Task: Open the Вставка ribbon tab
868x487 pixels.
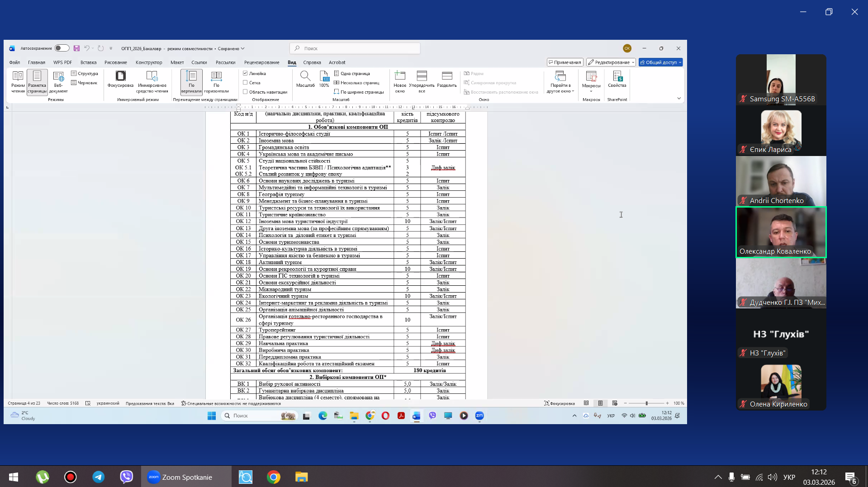Action: (x=88, y=62)
